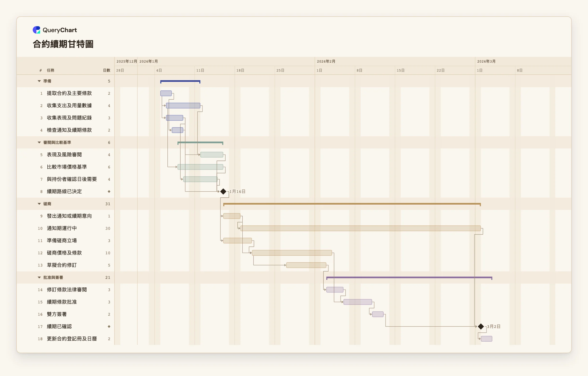Select the 提取合約及主要條款 task bar
588x376 pixels.
coord(166,93)
